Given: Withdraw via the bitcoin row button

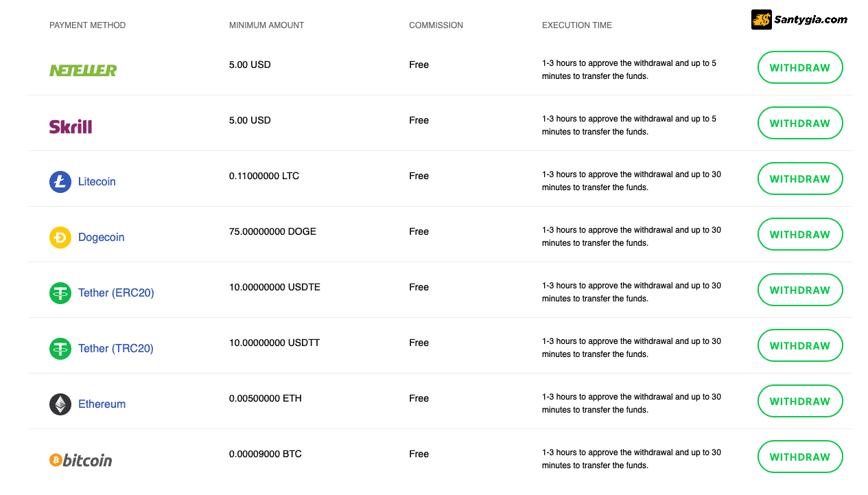Looking at the screenshot, I should coord(800,457).
